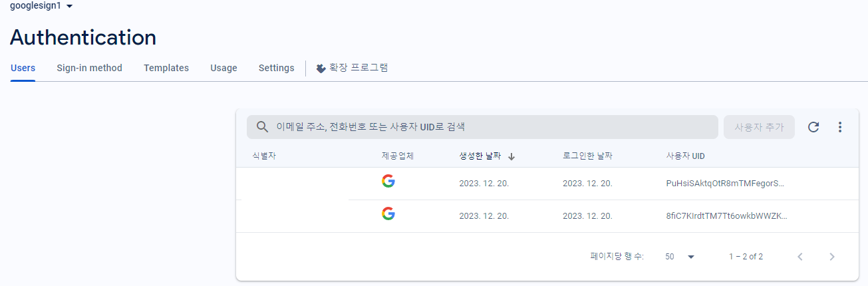Viewport: 868px width, 286px height.
Task: Open the Settings tab
Action: (x=276, y=68)
